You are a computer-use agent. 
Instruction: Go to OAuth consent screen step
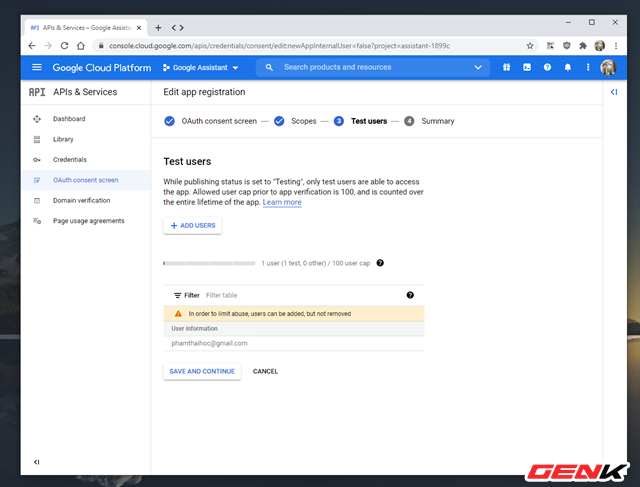210,121
